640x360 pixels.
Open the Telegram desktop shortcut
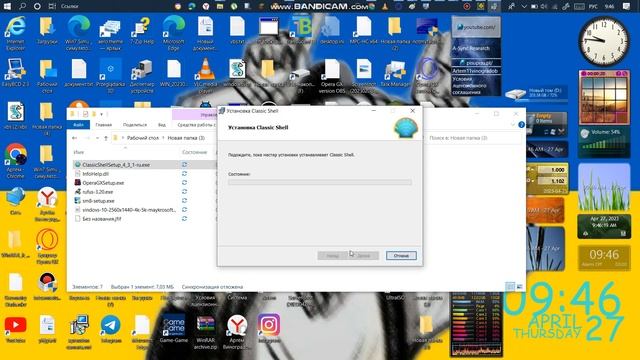pyautogui.click(x=110, y=330)
